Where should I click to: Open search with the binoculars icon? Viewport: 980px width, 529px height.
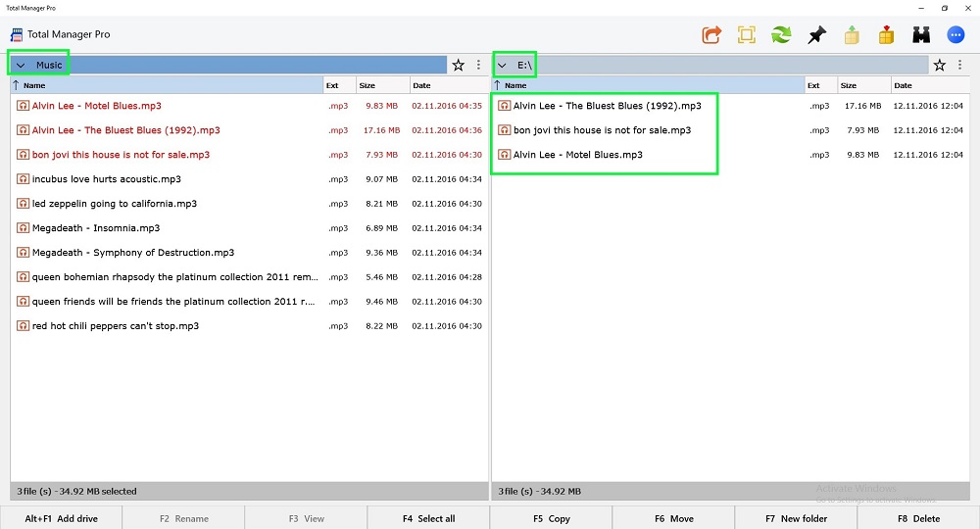921,35
